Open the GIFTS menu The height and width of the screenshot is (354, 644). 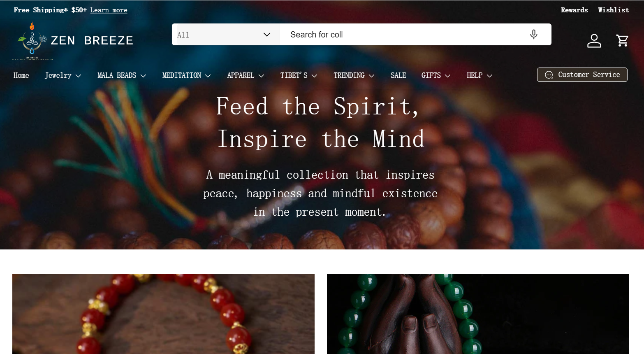[x=436, y=75]
